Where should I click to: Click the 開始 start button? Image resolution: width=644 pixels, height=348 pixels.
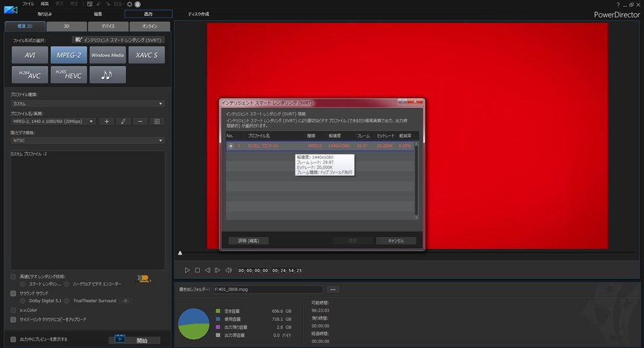tap(135, 339)
